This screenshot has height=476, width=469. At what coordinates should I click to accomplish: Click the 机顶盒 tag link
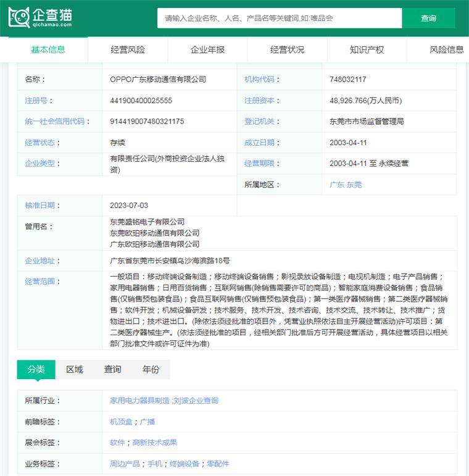pyautogui.click(x=121, y=422)
